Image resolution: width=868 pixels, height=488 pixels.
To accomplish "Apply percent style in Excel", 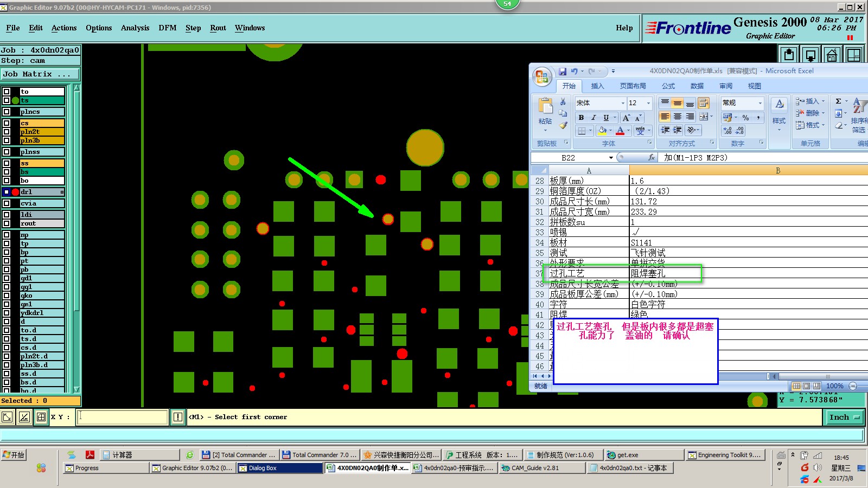I will click(746, 117).
